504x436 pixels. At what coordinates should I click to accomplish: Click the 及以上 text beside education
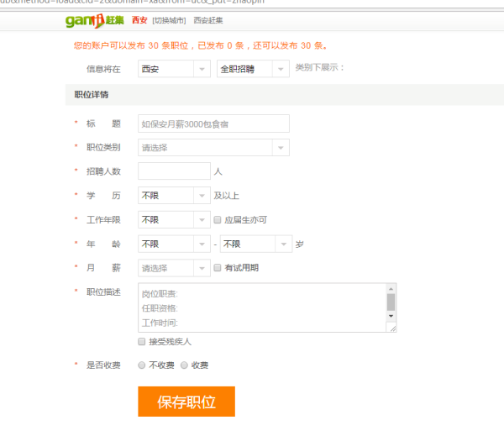[227, 196]
